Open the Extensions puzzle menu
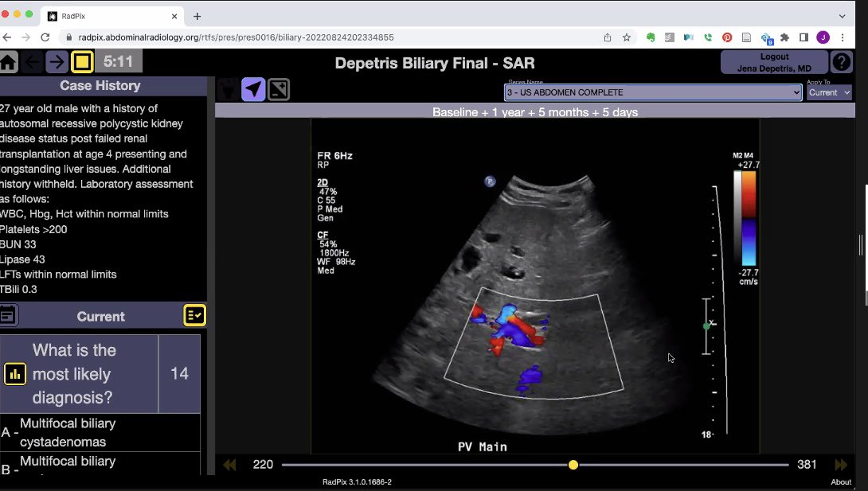Screen dimensions: 868x491 pyautogui.click(x=784, y=37)
